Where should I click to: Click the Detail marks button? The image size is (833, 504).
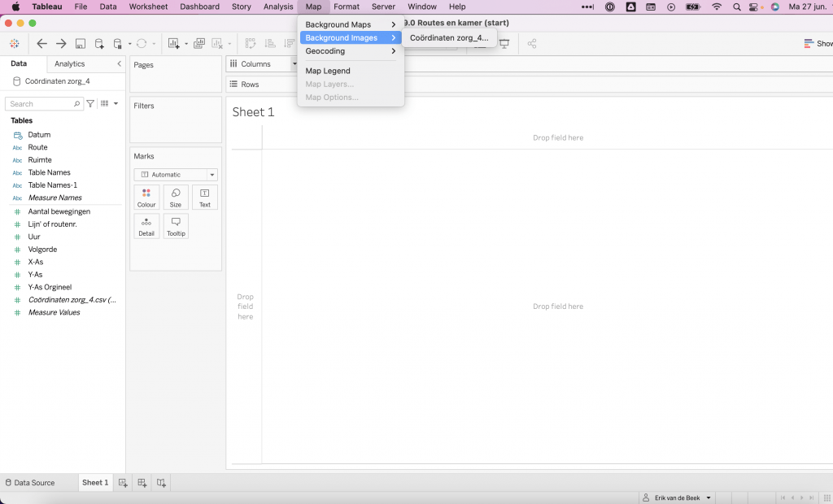146,226
